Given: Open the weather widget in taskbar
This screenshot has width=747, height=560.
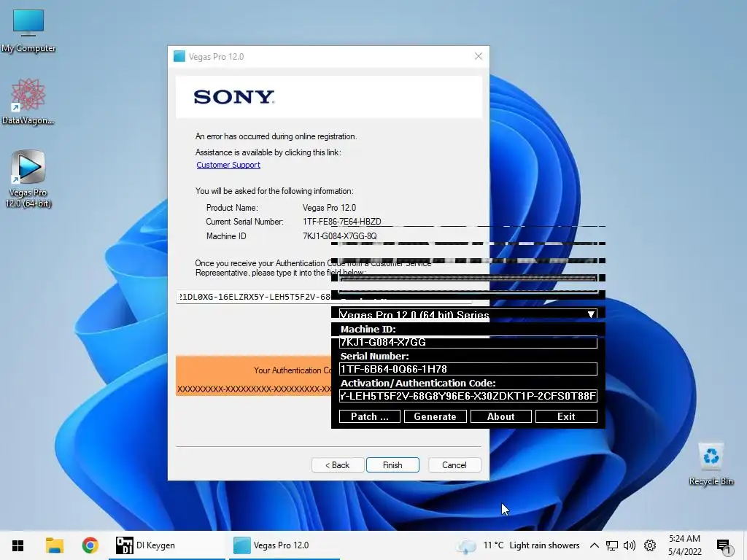Looking at the screenshot, I should tap(518, 545).
